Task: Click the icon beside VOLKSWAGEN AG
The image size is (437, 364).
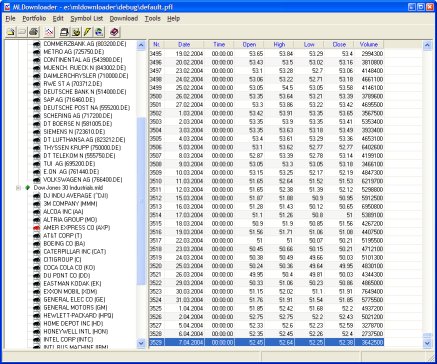Action: (x=37, y=180)
